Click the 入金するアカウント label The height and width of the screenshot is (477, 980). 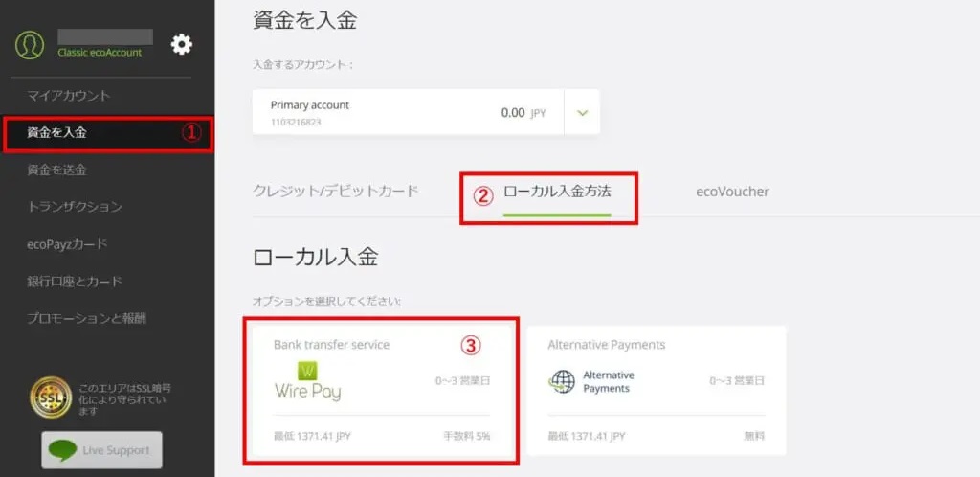point(303,65)
